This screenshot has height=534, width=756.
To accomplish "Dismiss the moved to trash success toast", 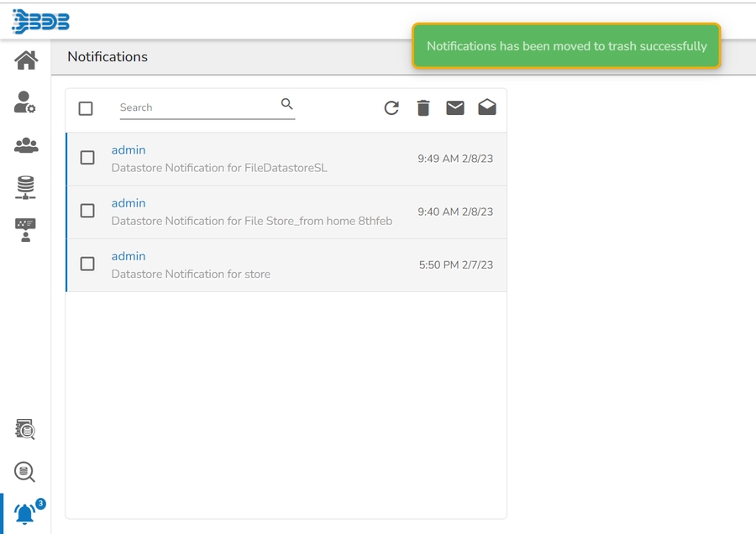I will [x=566, y=46].
